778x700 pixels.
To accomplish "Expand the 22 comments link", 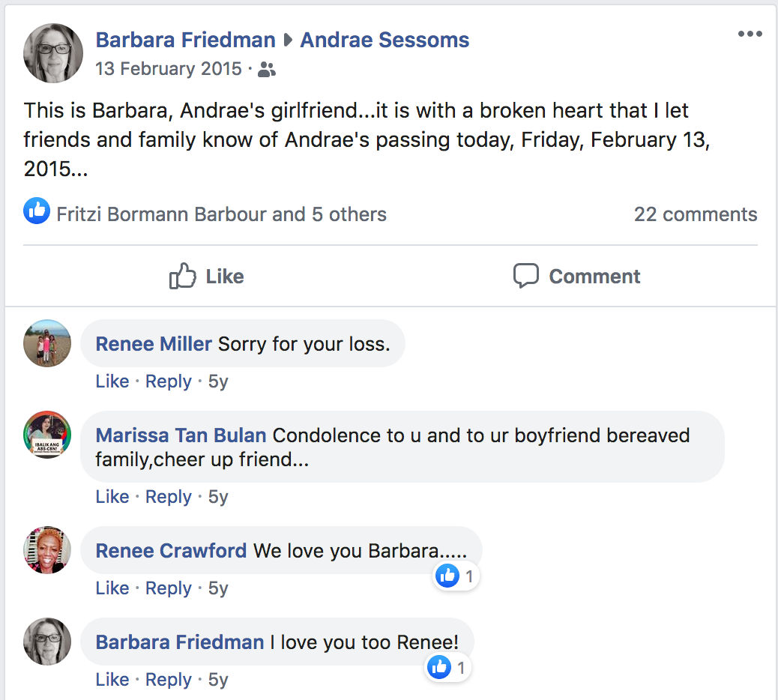I will click(695, 214).
